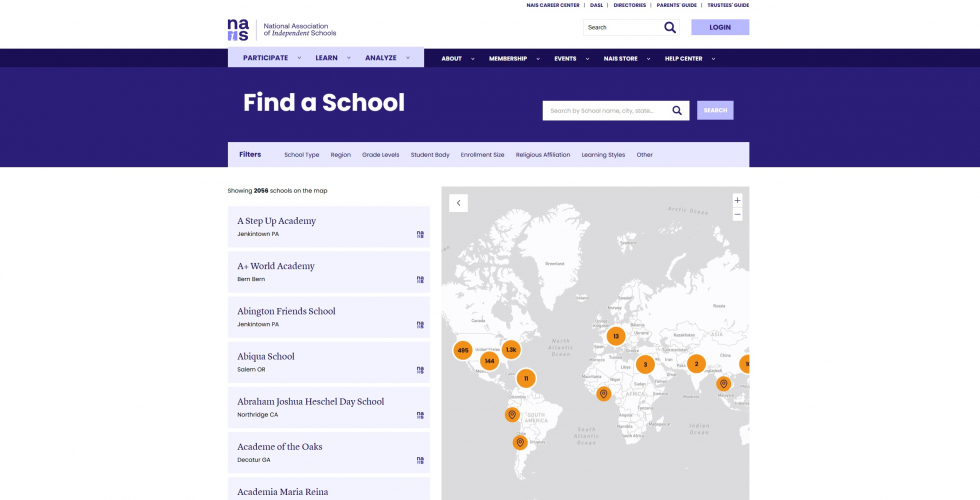Open the Trustees' Guide link
The height and width of the screenshot is (500, 980).
pos(728,5)
